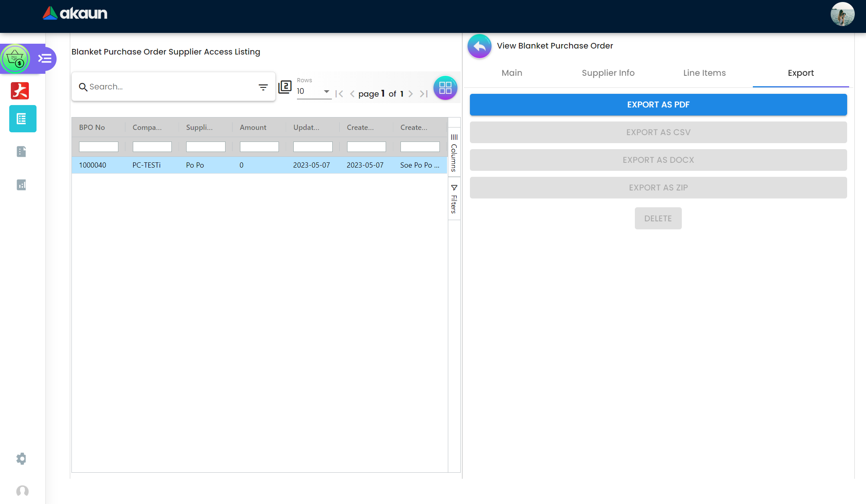Switch to the Supplier Info tab
Screen dimensions: 866x504
(608, 73)
